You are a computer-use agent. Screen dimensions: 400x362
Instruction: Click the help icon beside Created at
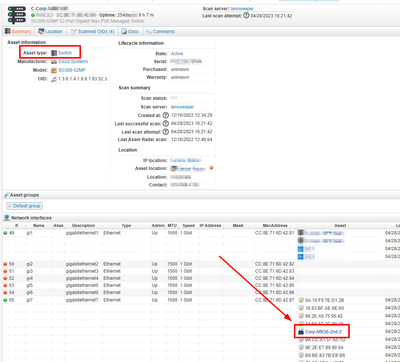click(x=166, y=115)
